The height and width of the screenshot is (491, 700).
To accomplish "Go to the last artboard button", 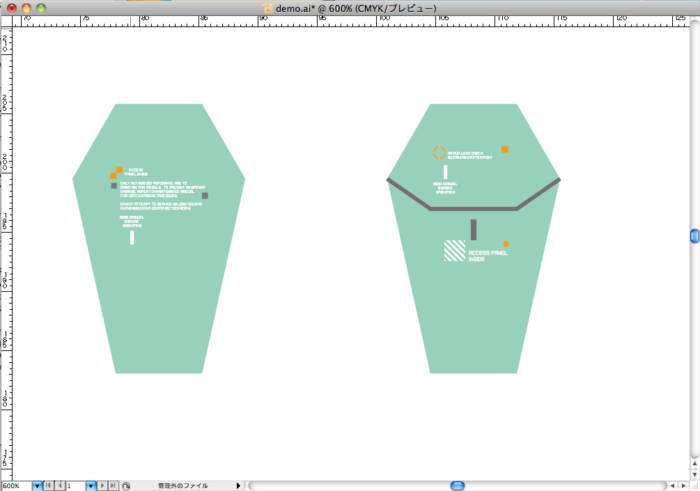I will click(112, 485).
